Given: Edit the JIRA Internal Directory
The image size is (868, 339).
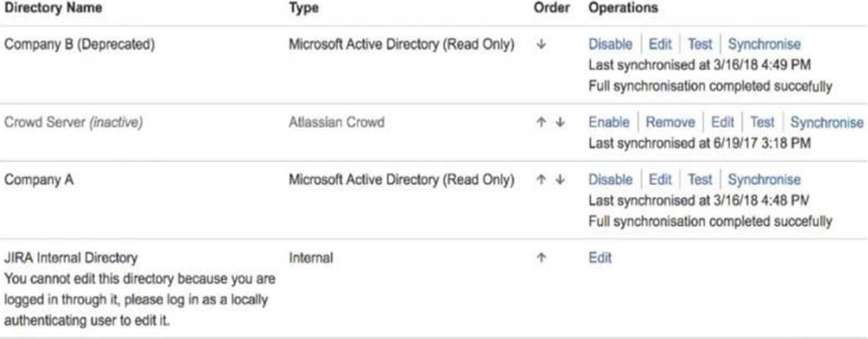Looking at the screenshot, I should pyautogui.click(x=600, y=258).
